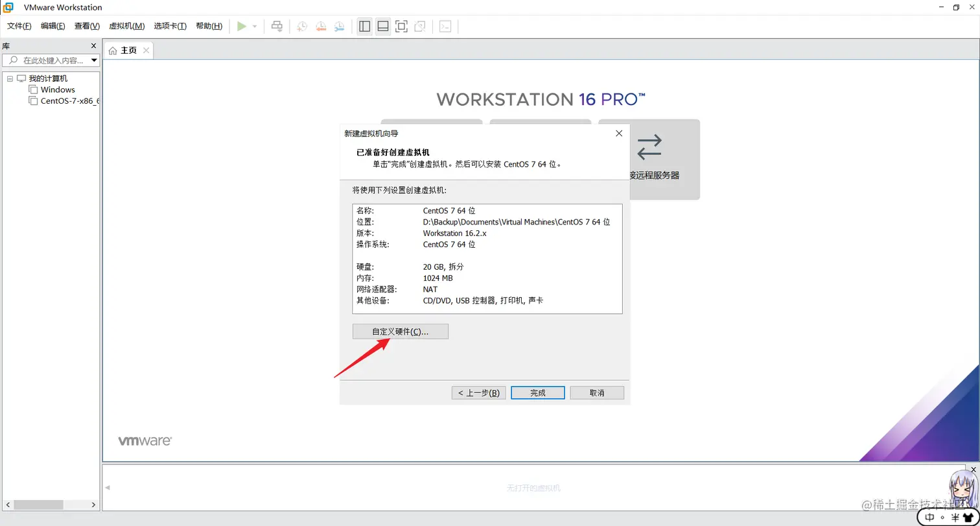Toggle the library sidebar view icon
Screen dimensions: 980x526
coord(365,26)
